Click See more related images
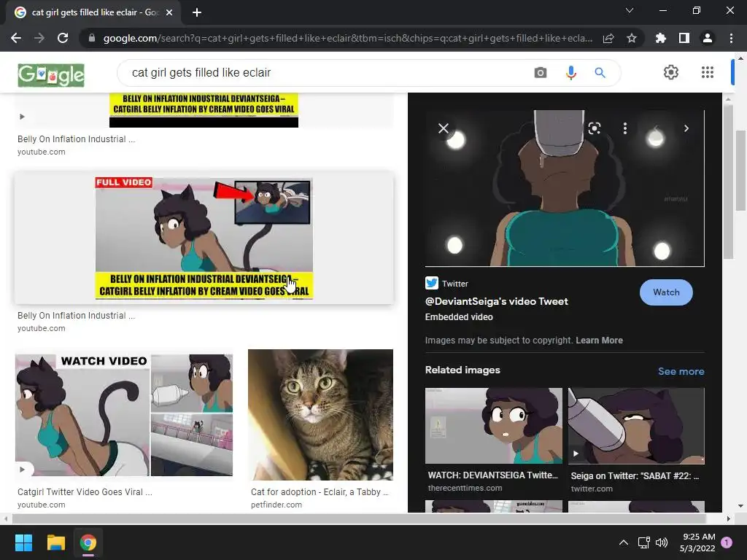Viewport: 747px width, 560px height. [681, 371]
